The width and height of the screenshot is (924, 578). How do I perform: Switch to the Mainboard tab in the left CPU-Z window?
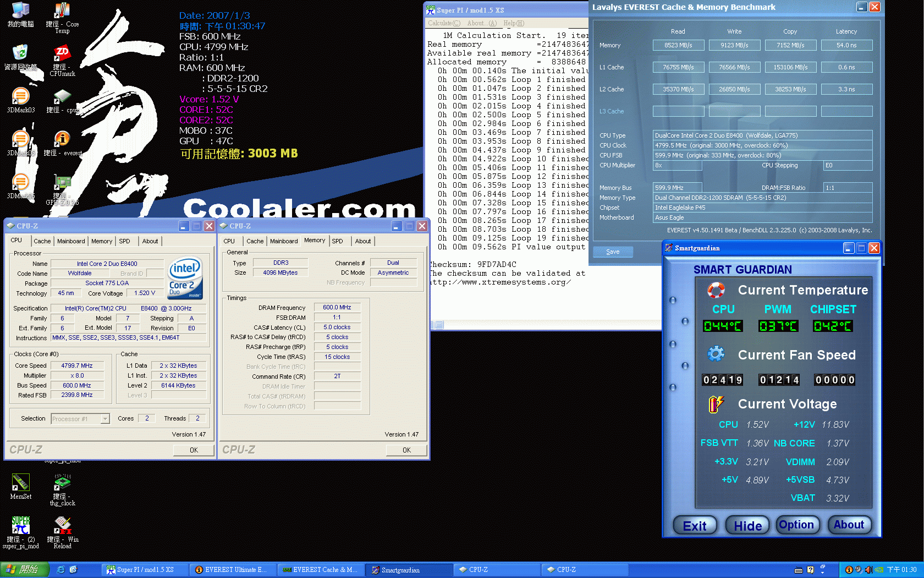click(71, 241)
